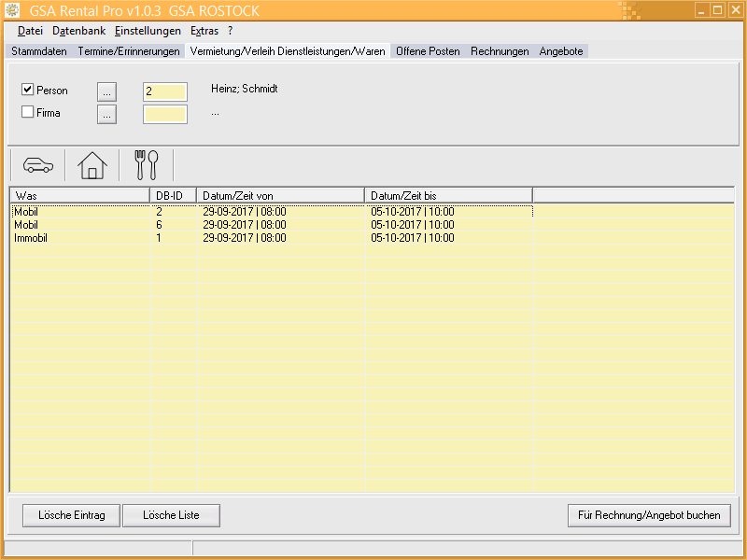Click the Lösche Eintrag button

point(65,515)
